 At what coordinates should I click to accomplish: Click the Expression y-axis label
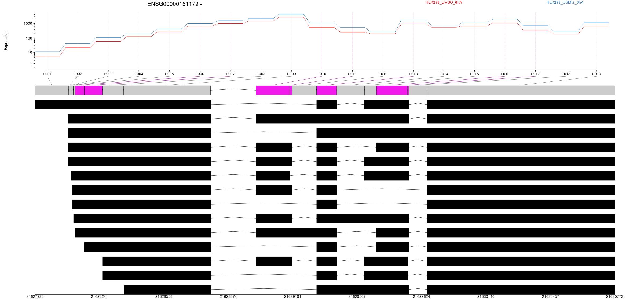(6, 41)
